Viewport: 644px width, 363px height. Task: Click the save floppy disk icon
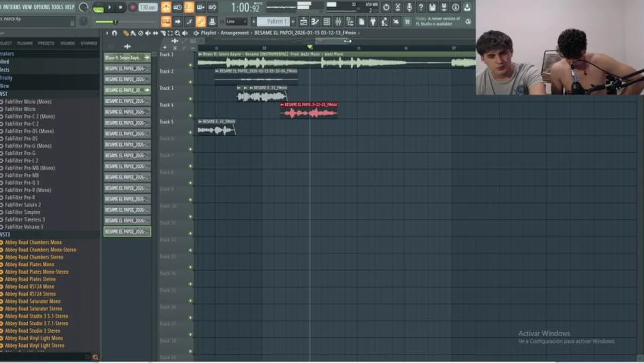pyautogui.click(x=432, y=7)
